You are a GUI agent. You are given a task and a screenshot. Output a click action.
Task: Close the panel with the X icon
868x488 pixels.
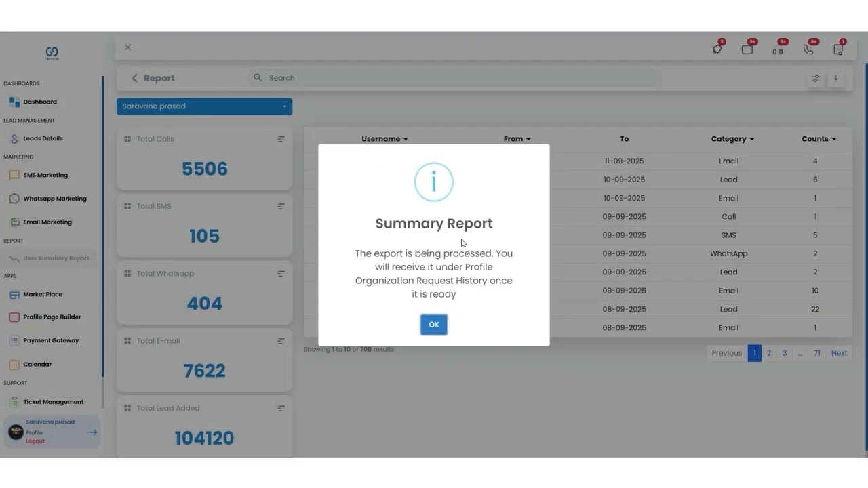point(127,47)
